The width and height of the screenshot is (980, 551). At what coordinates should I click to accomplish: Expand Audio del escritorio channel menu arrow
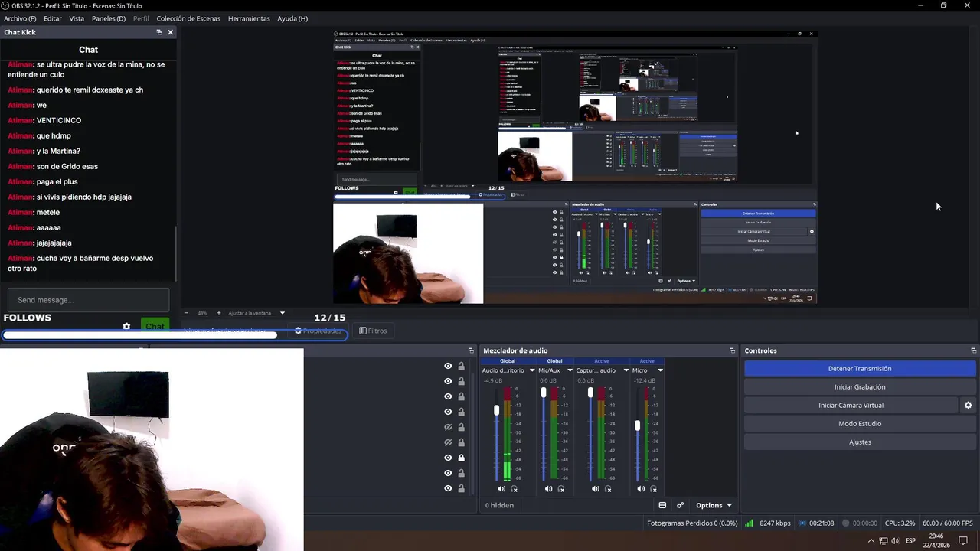click(532, 370)
